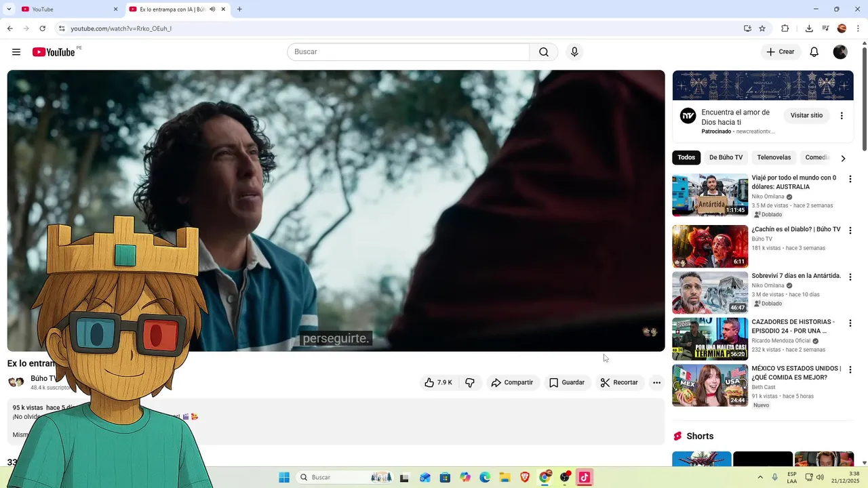
Task: Open thumbnail of Viajé por todo el mundo video
Action: pos(710,195)
